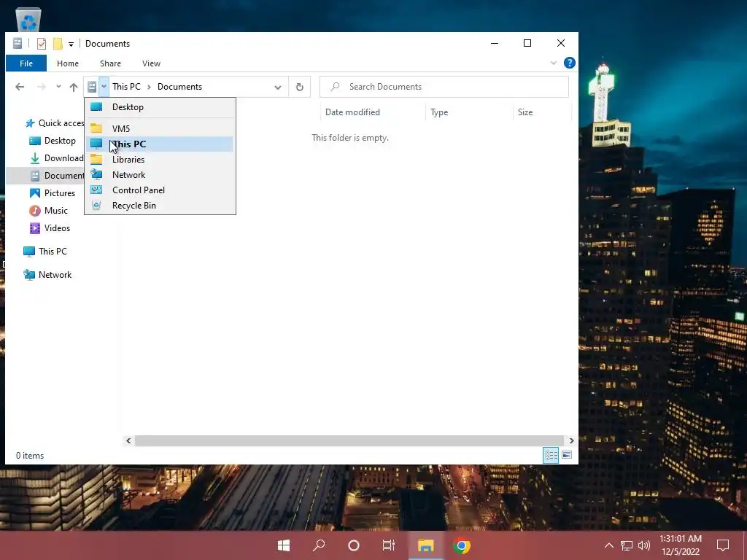The height and width of the screenshot is (560, 747).
Task: Refresh the Documents folder
Action: (300, 87)
